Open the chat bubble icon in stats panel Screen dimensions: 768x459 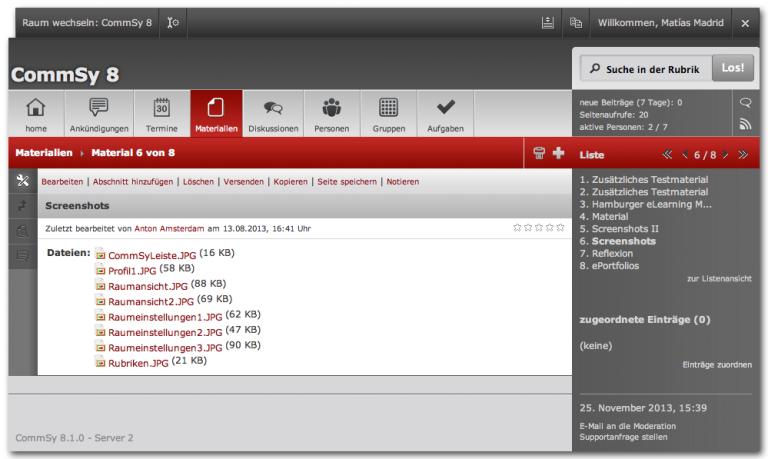pos(745,102)
